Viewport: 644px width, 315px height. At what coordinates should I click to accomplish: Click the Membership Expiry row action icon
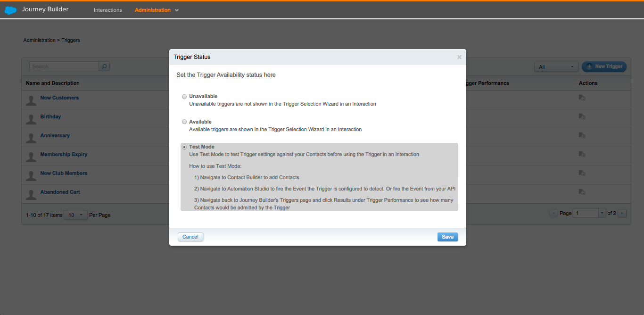[x=582, y=154]
